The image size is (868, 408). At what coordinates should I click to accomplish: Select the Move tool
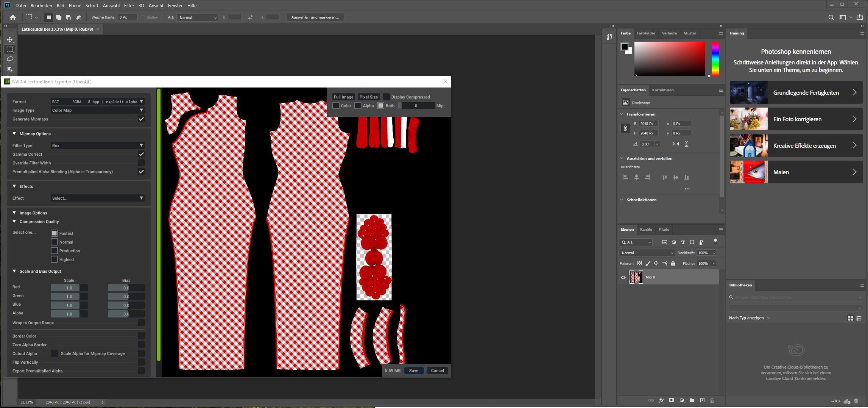click(10, 39)
